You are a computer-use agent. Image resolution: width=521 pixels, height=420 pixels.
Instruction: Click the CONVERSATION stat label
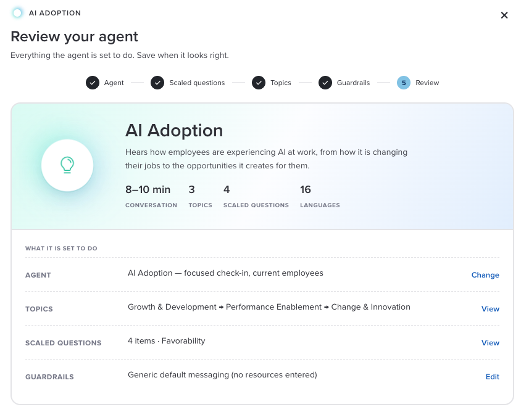pyautogui.click(x=151, y=205)
